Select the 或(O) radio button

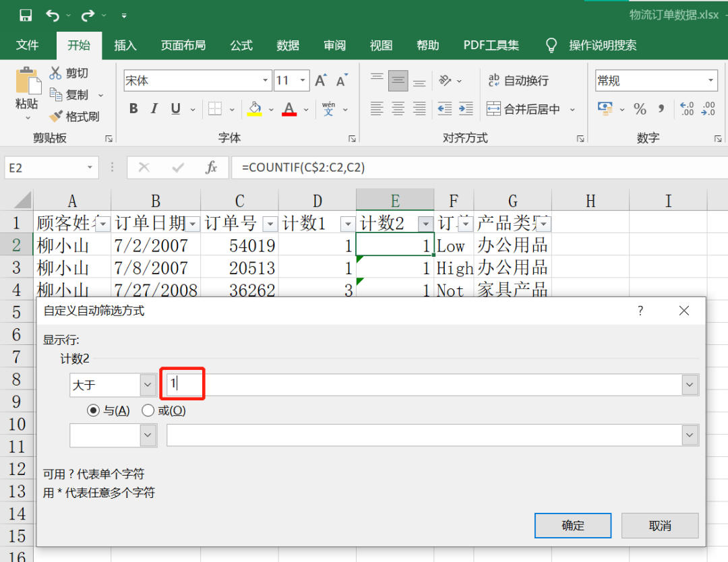click(x=148, y=410)
